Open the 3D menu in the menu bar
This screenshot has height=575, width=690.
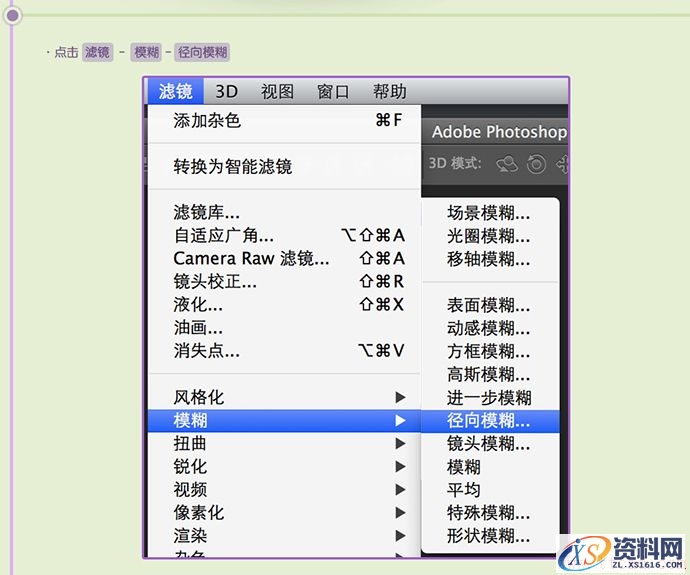[226, 92]
